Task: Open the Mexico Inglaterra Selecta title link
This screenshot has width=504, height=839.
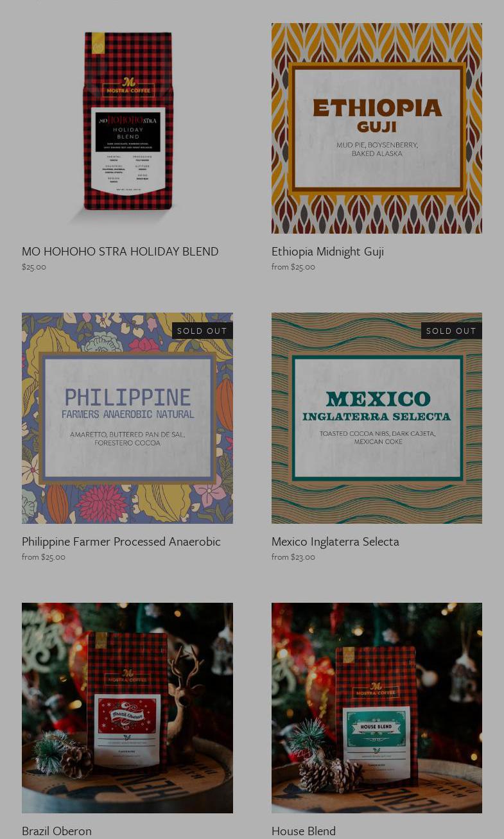Action: coord(335,541)
